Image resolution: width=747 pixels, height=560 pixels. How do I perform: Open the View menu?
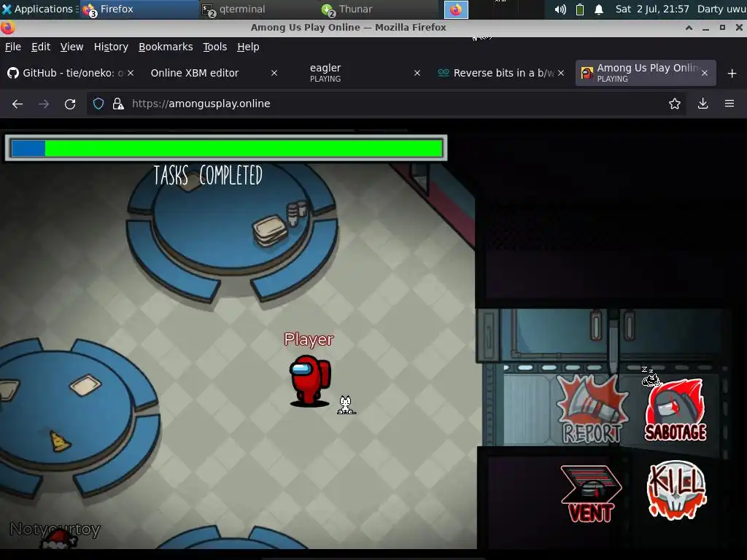point(71,47)
